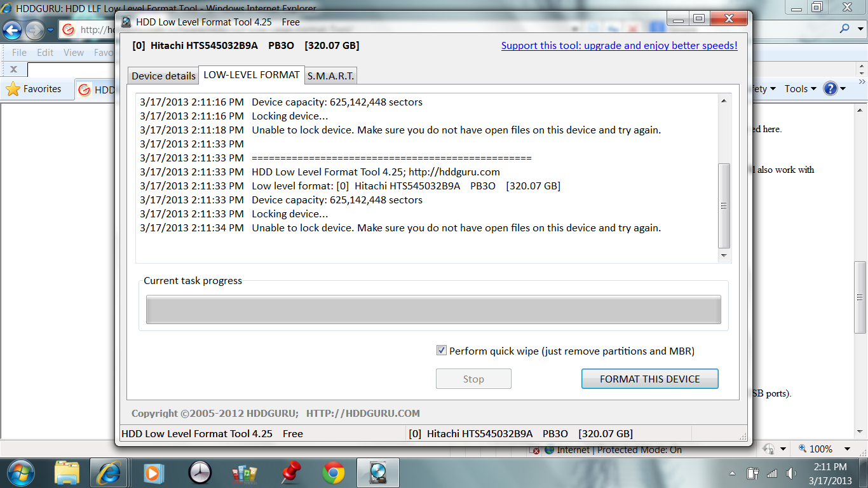
Task: Click the HDDGURU site icon in the address bar
Action: click(69, 30)
